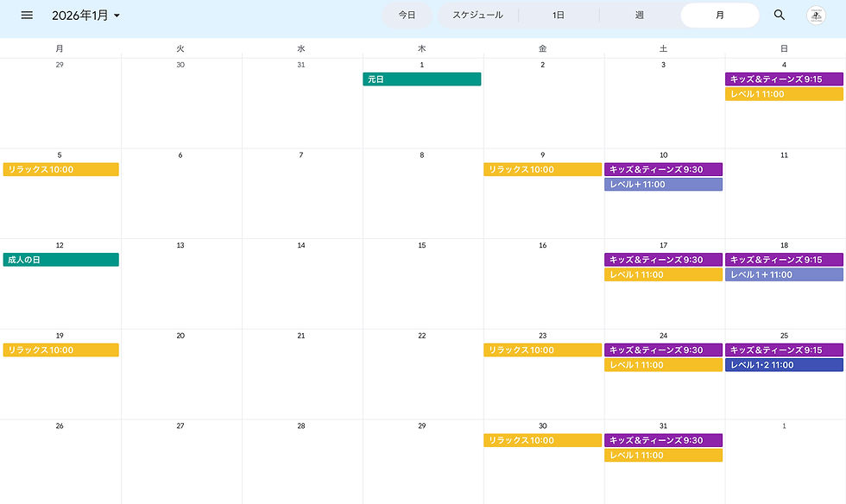This screenshot has width=846, height=504.
Task: Select date number 13
Action: pos(180,245)
